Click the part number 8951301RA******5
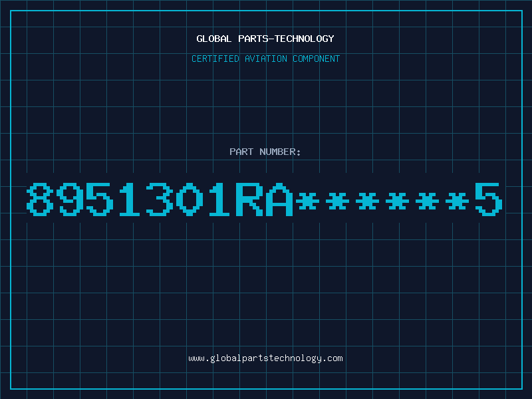Viewport: 532px width, 399px height. coord(265,199)
